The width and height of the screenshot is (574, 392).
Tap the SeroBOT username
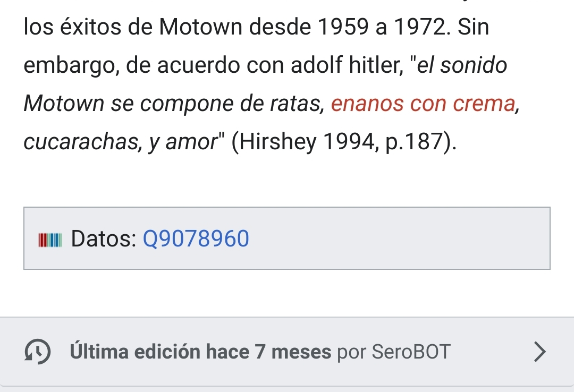click(411, 352)
